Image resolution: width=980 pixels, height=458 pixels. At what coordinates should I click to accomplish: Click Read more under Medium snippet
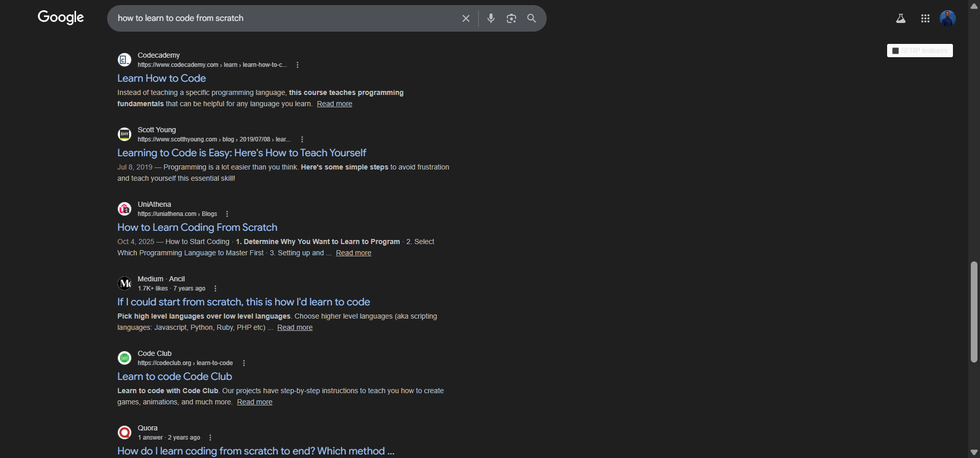[295, 327]
